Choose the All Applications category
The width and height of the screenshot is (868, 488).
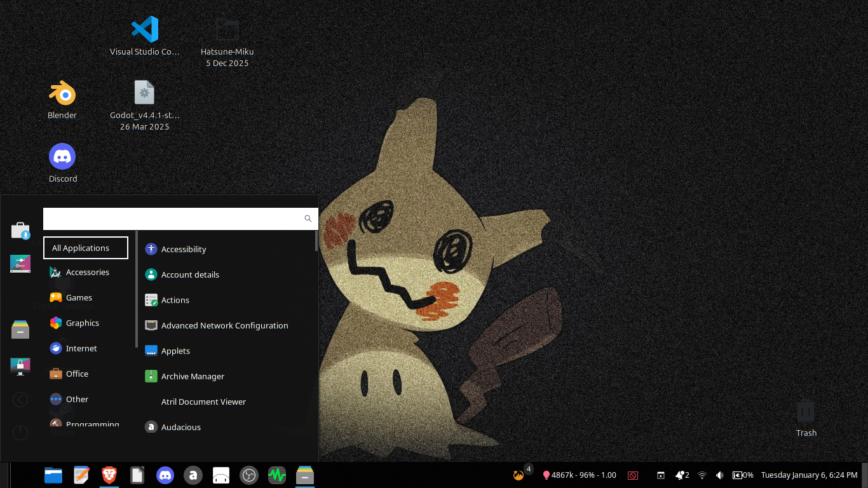[85, 248]
